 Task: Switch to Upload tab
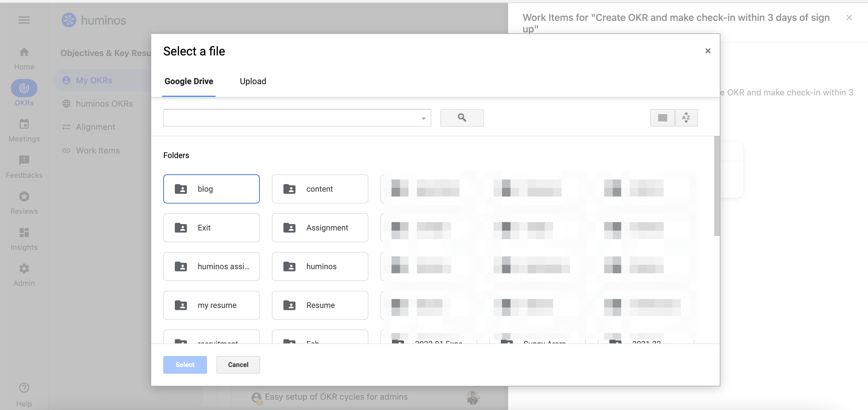[253, 81]
